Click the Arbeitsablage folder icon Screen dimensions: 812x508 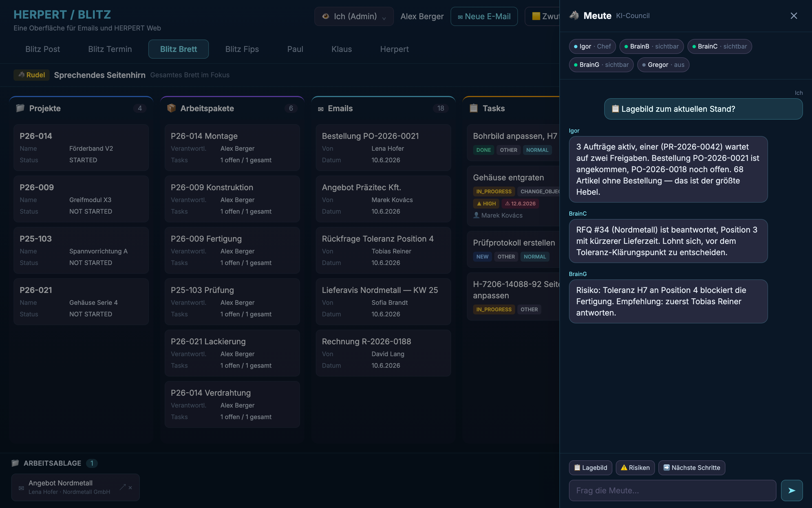[15, 463]
